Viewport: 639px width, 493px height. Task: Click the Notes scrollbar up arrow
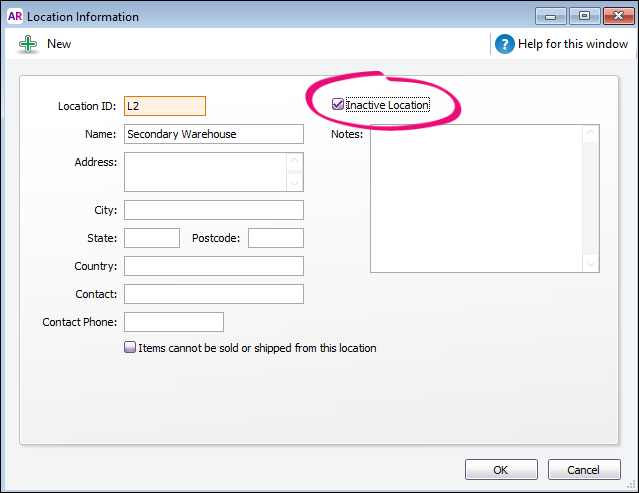(590, 133)
